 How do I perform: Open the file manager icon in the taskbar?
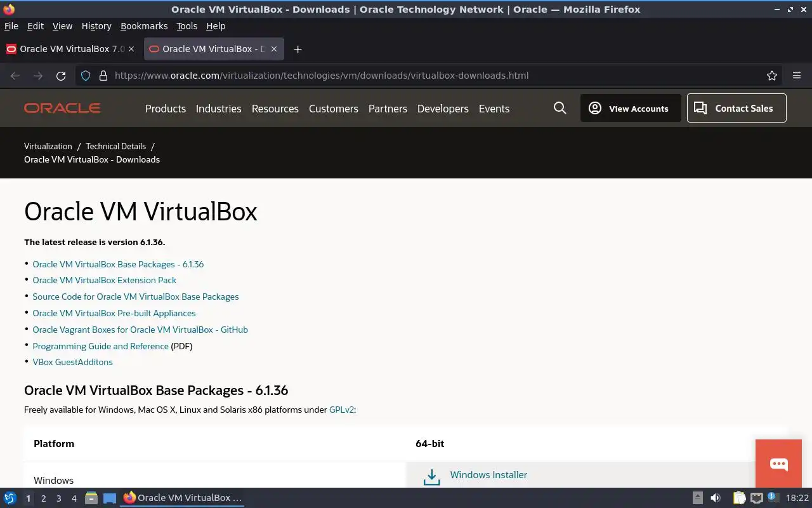(91, 498)
